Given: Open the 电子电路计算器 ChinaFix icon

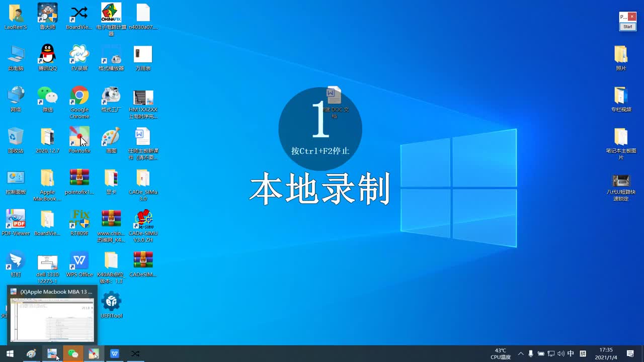Looking at the screenshot, I should pos(111,20).
